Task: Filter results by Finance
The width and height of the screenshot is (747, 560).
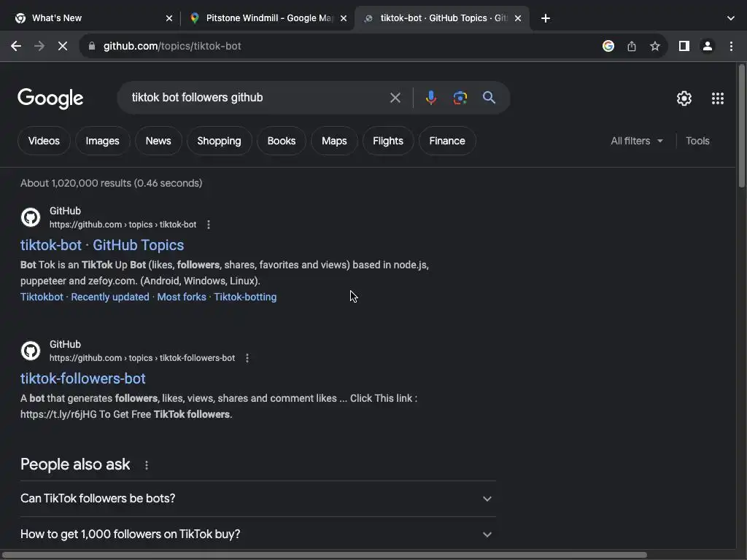Action: tap(447, 141)
